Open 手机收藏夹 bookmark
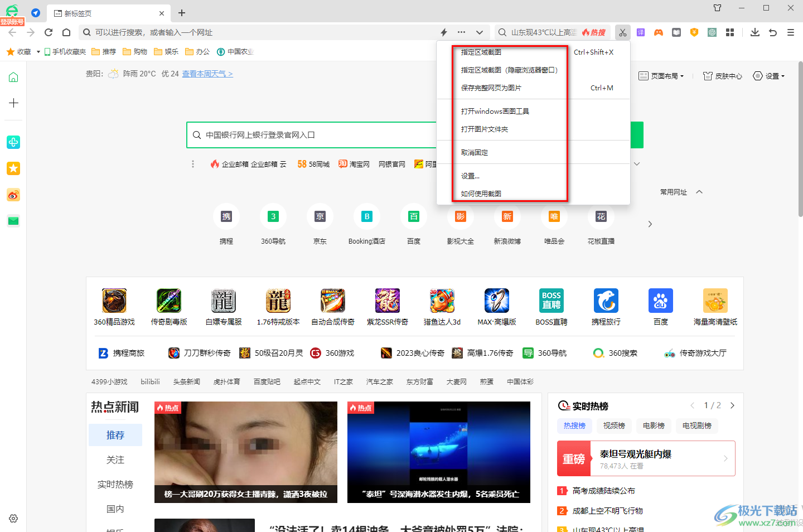The width and height of the screenshot is (803, 532). point(65,52)
